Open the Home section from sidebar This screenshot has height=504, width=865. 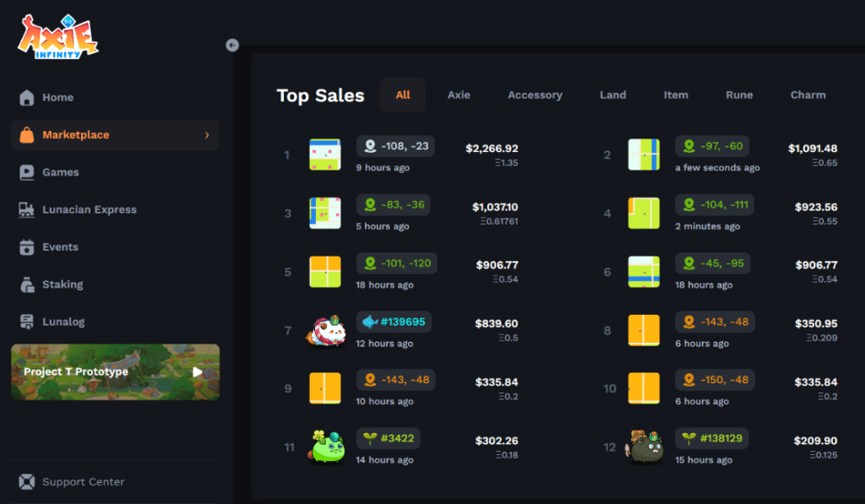tap(26, 97)
